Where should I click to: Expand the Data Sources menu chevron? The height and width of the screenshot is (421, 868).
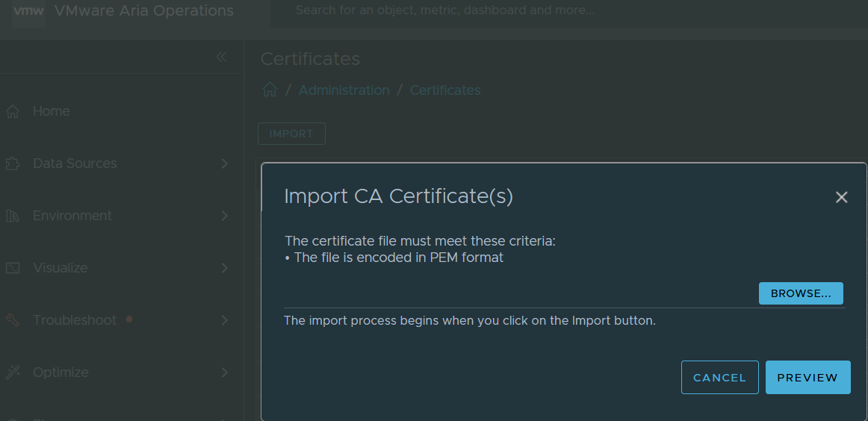[224, 163]
